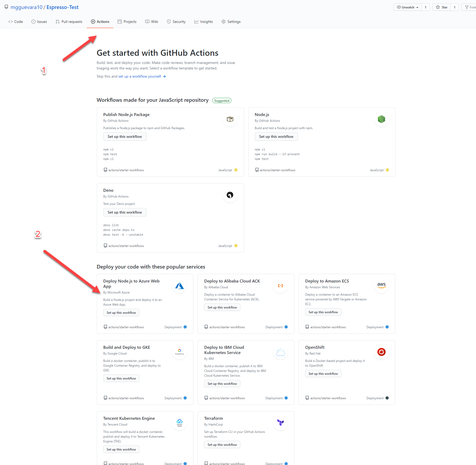Open actions/starter-workflows link on GKE card
Image resolution: width=476 pixels, height=465 pixels.
126,398
